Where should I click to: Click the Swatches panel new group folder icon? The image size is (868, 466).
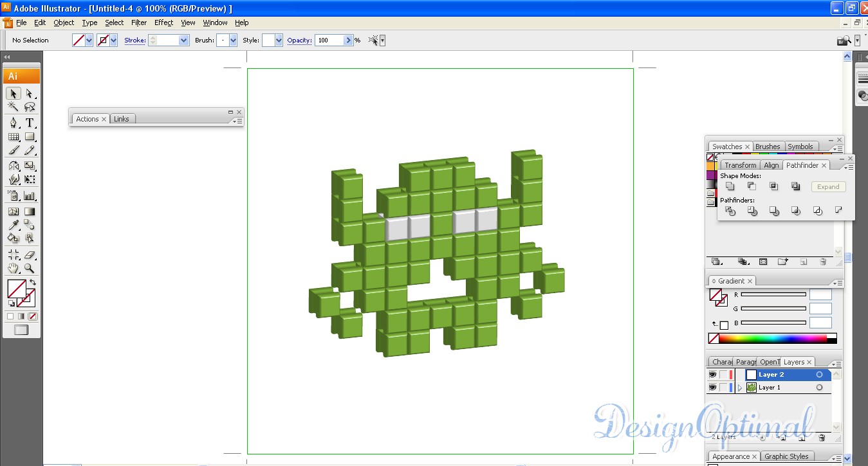[x=782, y=262]
